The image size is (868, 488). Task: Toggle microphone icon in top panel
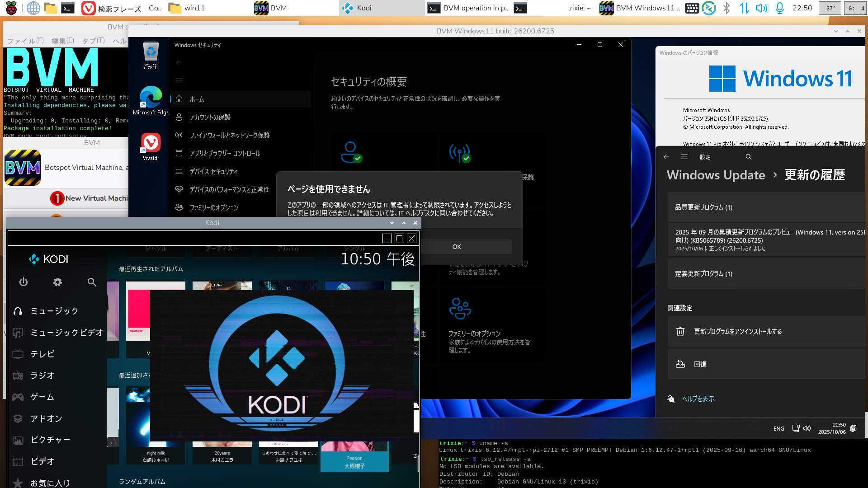(x=780, y=8)
